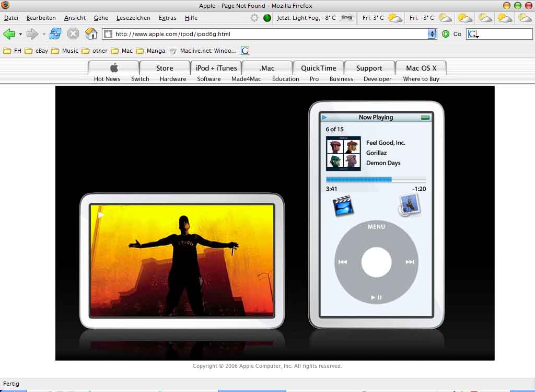Click the green Go button icon

pos(446,34)
